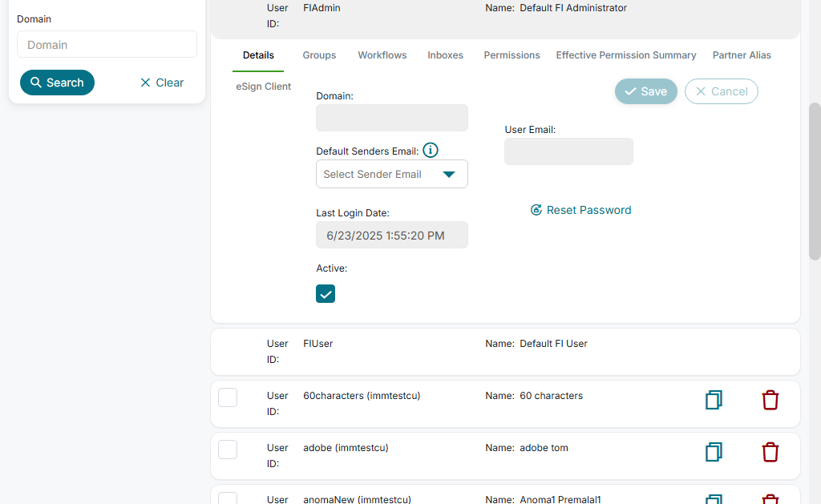The width and height of the screenshot is (821, 504).
Task: Click the X icon beside Clear
Action: coord(145,83)
